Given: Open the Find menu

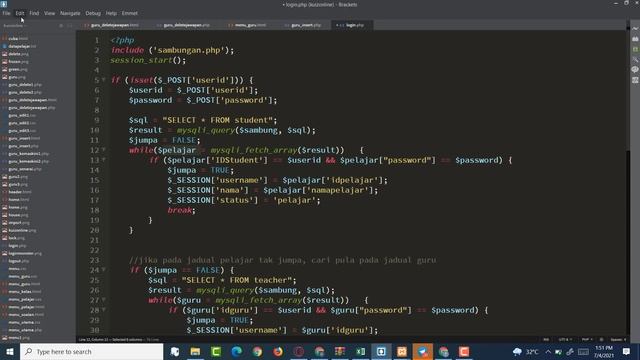Looking at the screenshot, I should tap(34, 13).
